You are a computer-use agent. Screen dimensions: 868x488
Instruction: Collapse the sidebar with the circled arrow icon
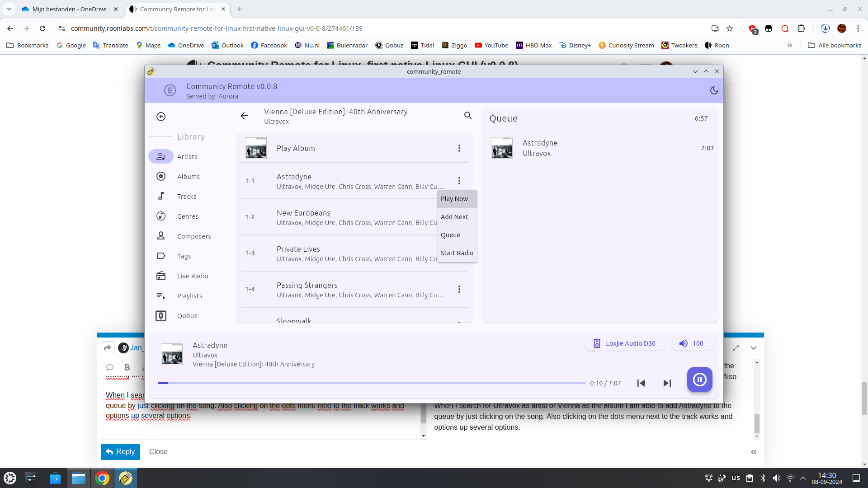[161, 117]
